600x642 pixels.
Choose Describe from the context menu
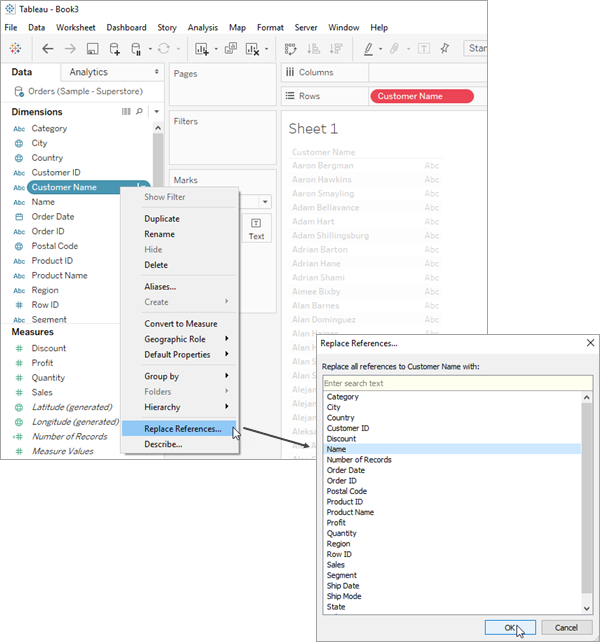[x=163, y=444]
